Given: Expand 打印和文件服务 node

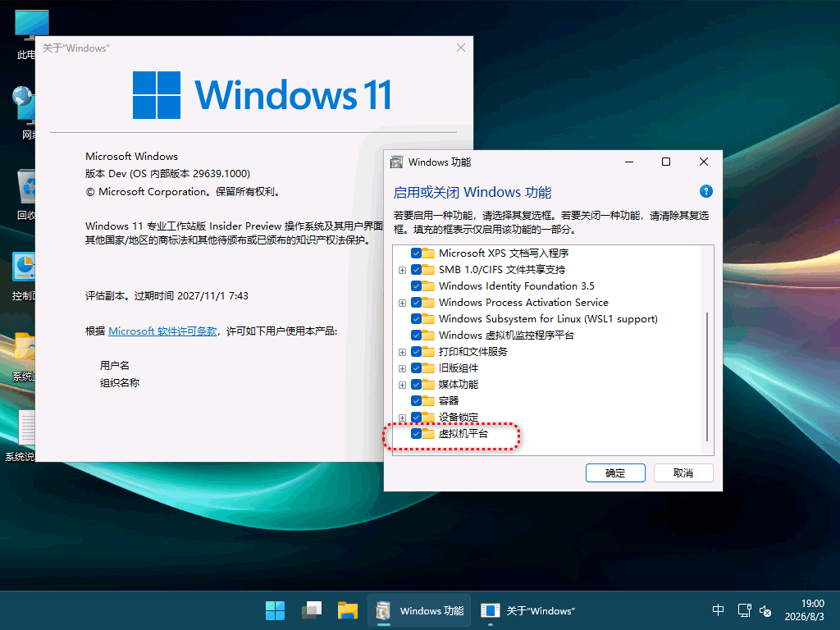Looking at the screenshot, I should pyautogui.click(x=402, y=353).
